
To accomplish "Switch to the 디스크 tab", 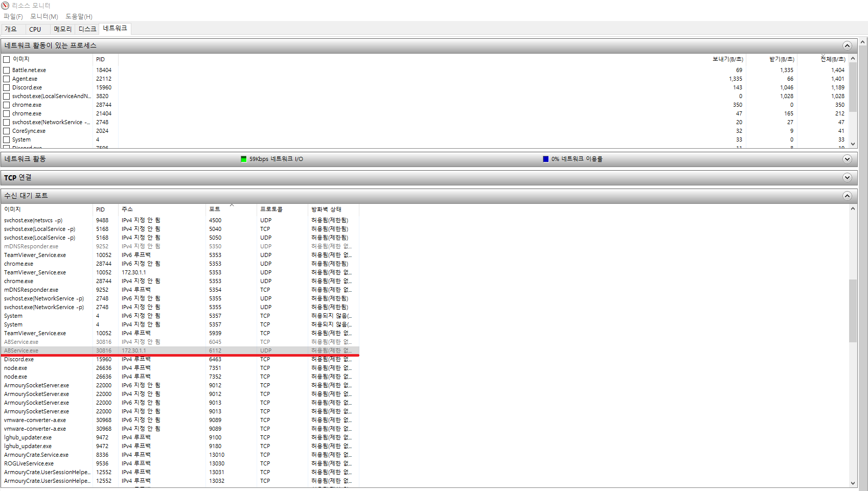I will [x=87, y=29].
